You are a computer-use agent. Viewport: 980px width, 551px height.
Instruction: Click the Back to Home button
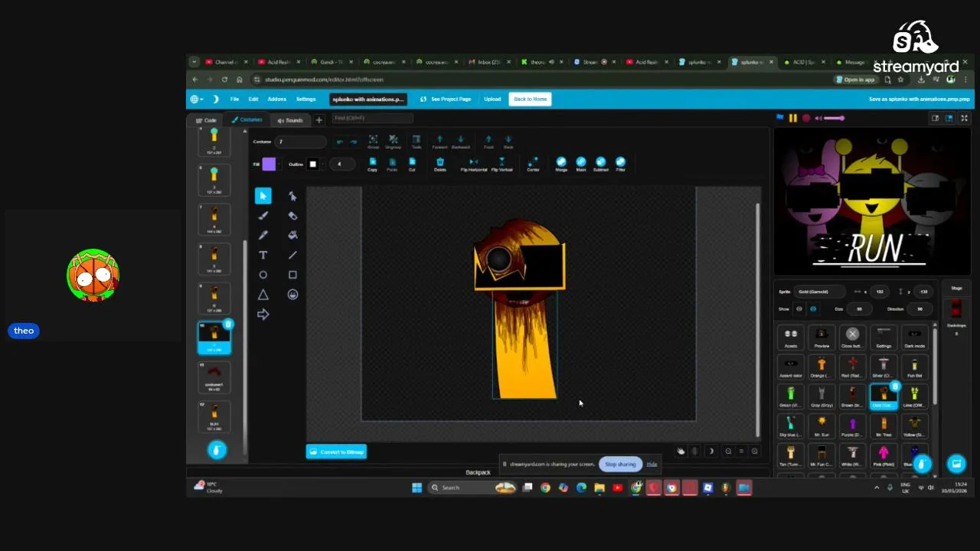click(530, 99)
